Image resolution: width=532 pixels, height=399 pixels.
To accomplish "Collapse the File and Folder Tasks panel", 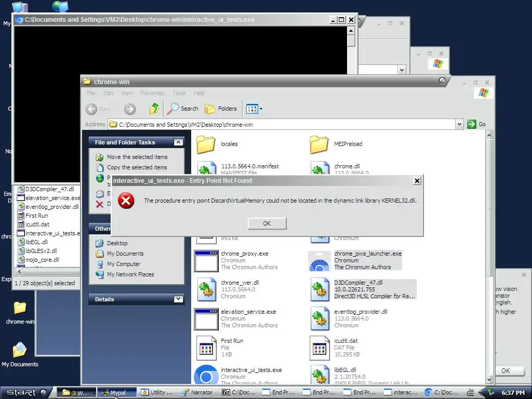I will pyautogui.click(x=178, y=142).
